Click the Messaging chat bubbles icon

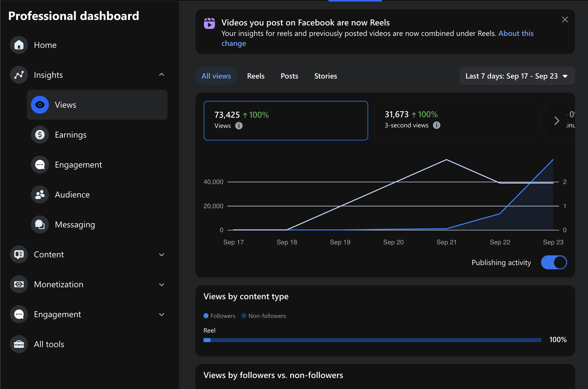click(40, 224)
